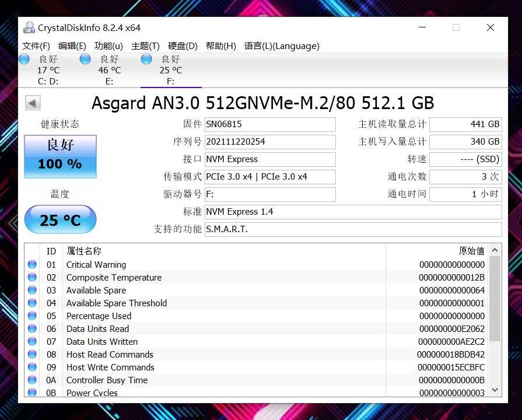Click the blue status orb for F: disk
The height and width of the screenshot is (420, 522).
click(x=146, y=59)
